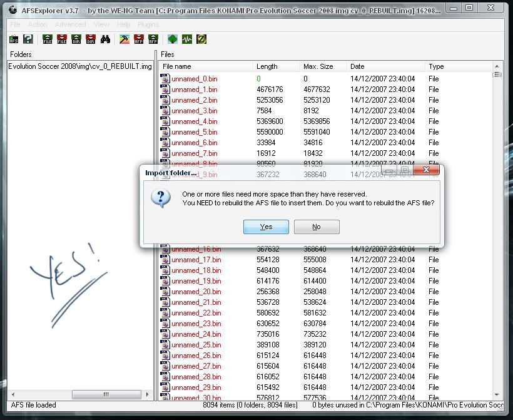
Task: Sort by the Max. Size column header
Action: 323,66
